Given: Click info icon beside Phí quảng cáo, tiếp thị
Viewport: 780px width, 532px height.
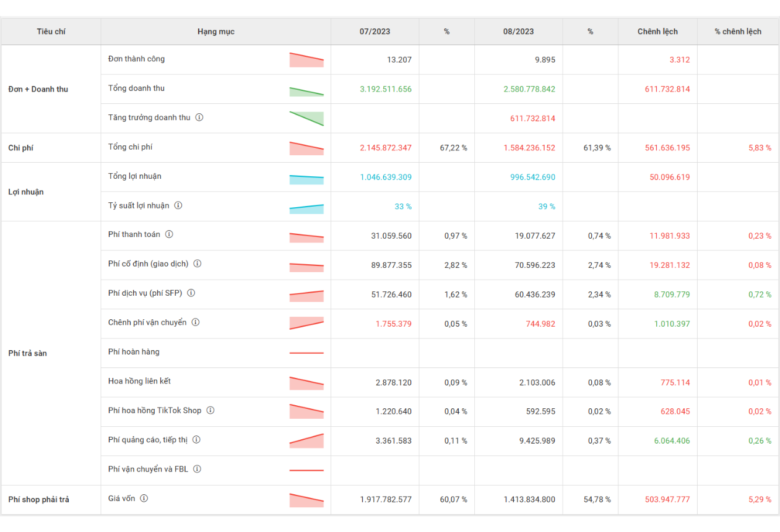Looking at the screenshot, I should [x=196, y=440].
